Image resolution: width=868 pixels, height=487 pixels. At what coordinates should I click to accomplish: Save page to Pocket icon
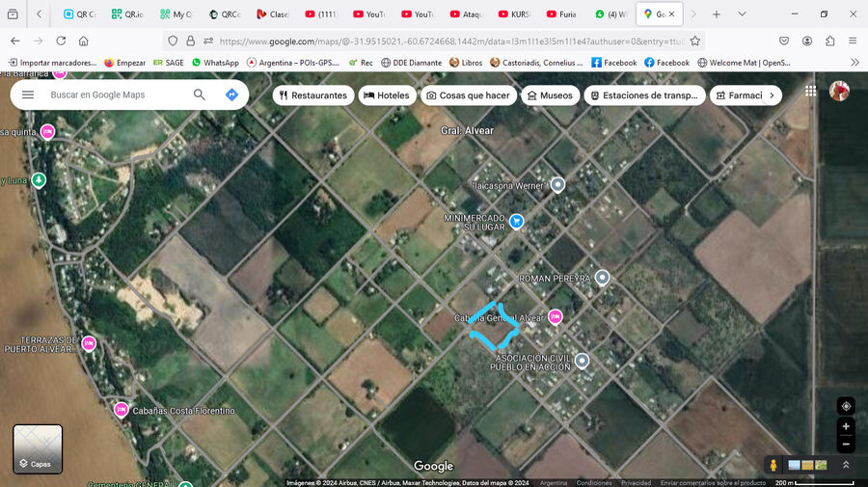784,41
